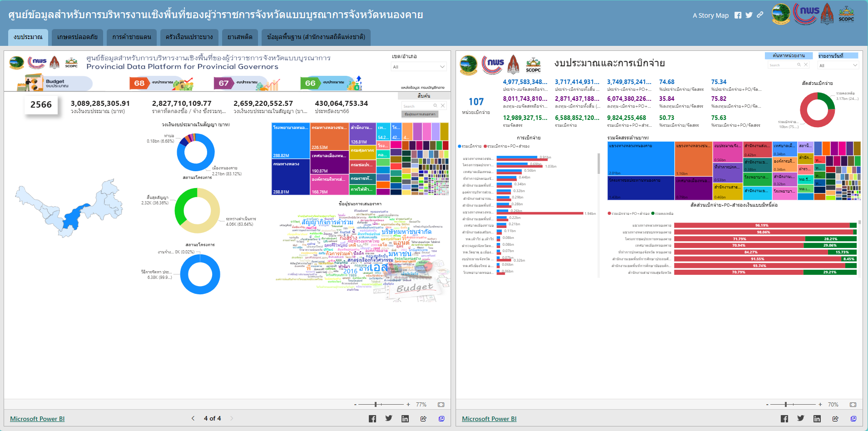The height and width of the screenshot is (431, 868).
Task: Expand the รายงานวันที่ dropdown
Action: 838,65
